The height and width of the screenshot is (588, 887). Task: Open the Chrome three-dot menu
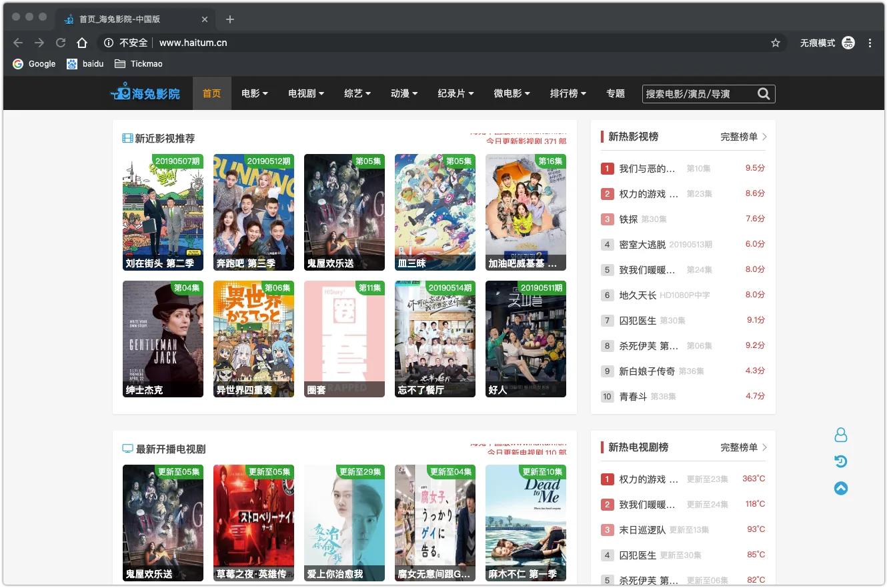(x=870, y=43)
